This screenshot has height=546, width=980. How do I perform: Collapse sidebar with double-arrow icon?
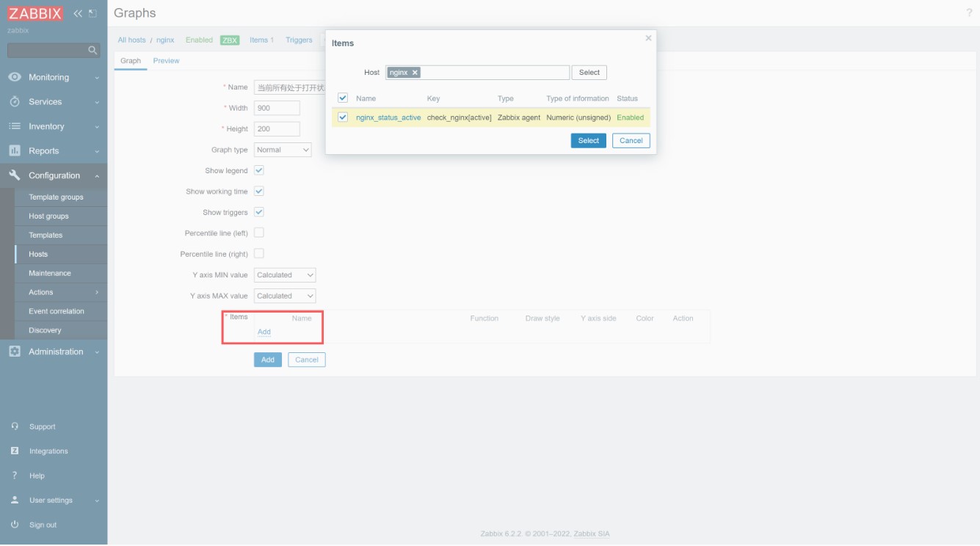78,13
